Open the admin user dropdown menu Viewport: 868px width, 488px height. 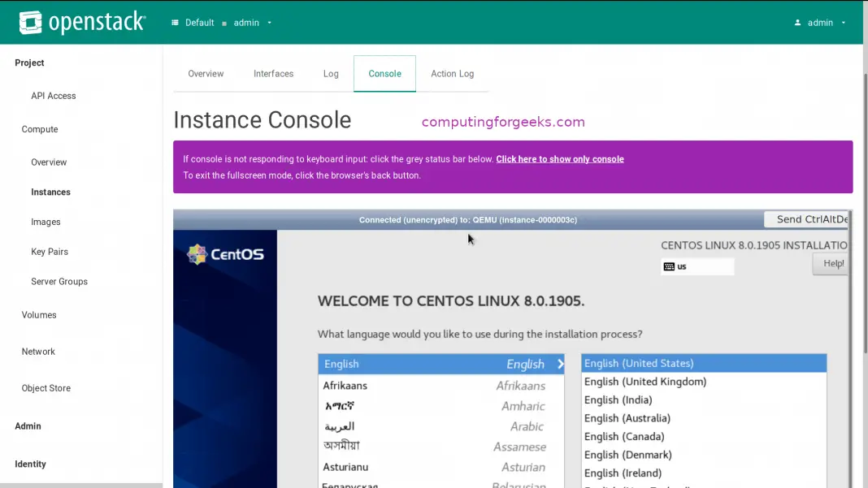point(821,23)
